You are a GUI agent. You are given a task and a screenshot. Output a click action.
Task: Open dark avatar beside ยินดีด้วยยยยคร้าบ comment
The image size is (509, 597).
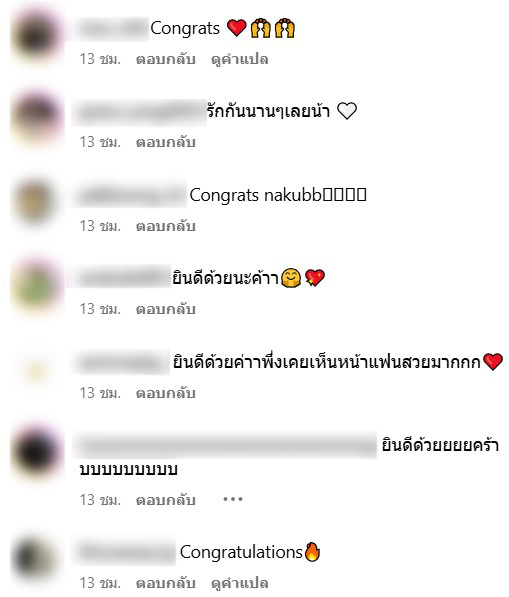(x=37, y=452)
